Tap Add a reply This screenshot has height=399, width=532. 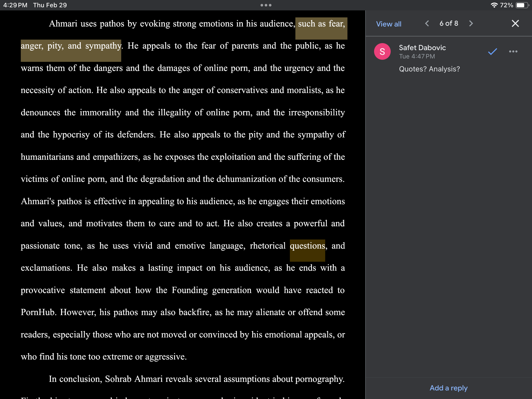pos(448,388)
